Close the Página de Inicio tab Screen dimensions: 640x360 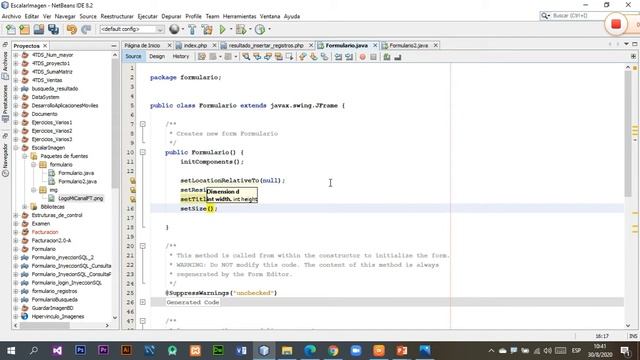tap(169, 45)
